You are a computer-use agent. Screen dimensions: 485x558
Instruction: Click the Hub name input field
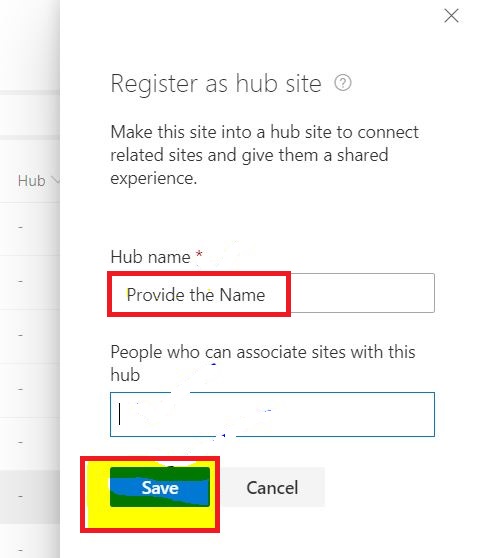(272, 293)
